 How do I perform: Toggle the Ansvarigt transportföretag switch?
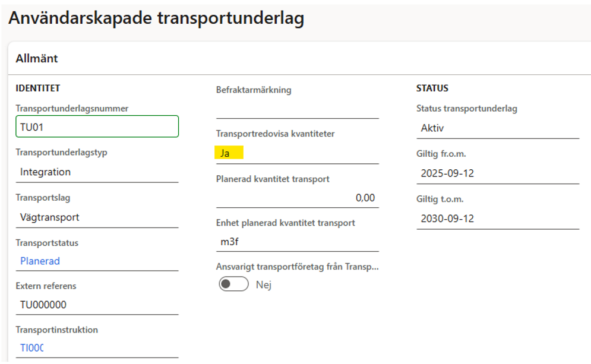(x=233, y=284)
